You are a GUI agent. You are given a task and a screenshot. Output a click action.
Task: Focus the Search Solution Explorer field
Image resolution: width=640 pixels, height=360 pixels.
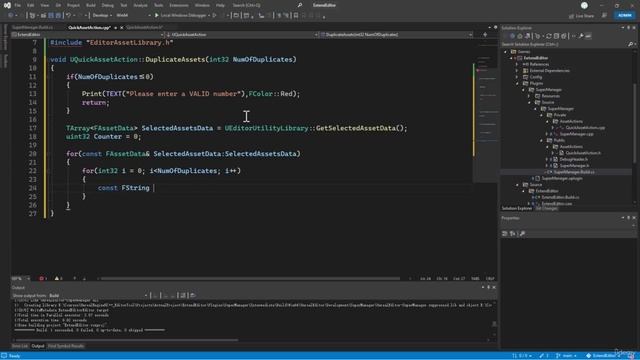tap(567, 44)
